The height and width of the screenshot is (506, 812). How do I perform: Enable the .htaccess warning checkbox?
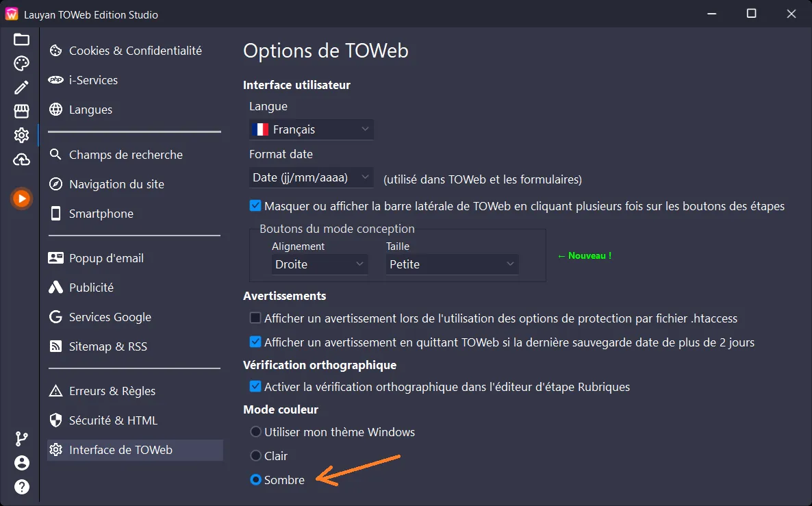pos(255,318)
